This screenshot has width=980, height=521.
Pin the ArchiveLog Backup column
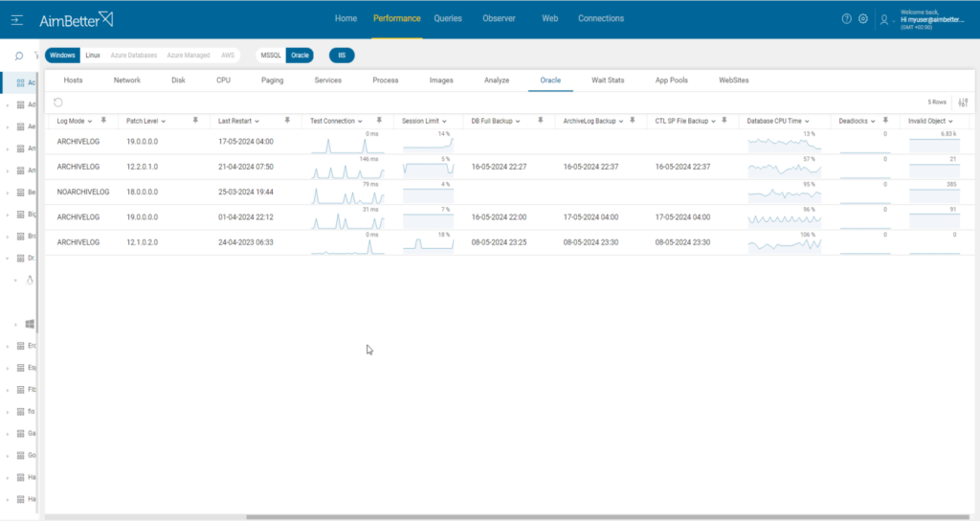point(633,120)
